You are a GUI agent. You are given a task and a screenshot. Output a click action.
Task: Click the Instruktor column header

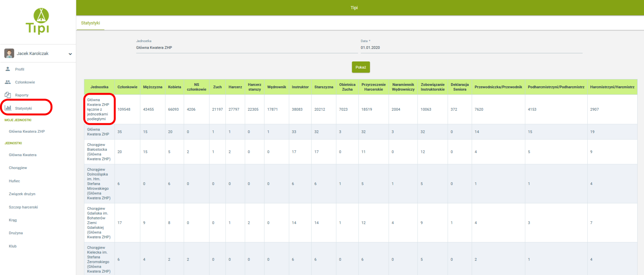300,87
